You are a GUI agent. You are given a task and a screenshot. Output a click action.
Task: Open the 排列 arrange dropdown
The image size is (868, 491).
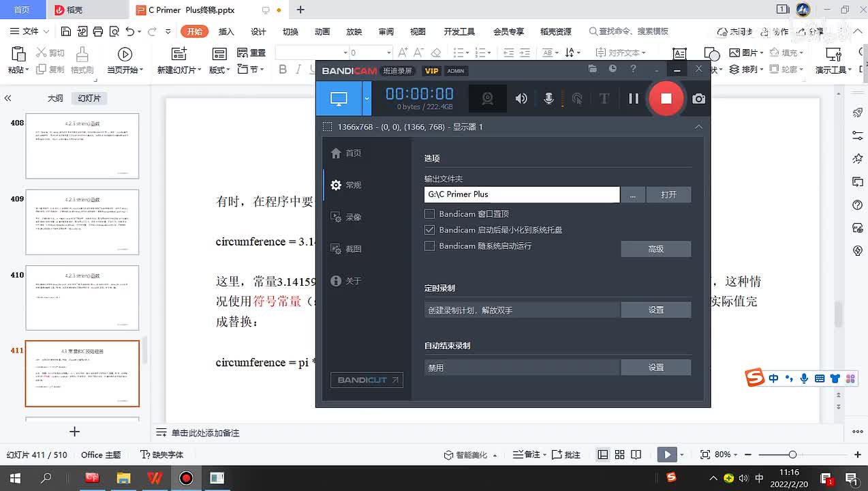click(747, 70)
